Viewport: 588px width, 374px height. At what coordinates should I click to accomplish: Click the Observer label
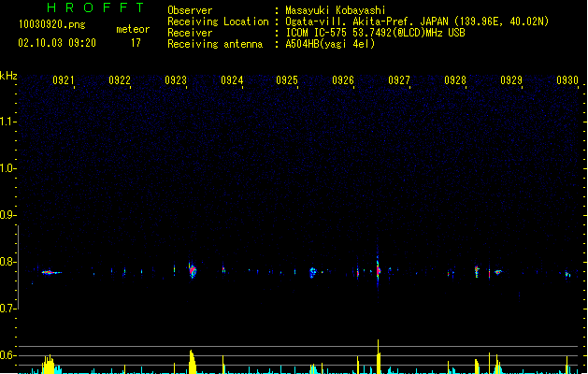click(x=190, y=10)
